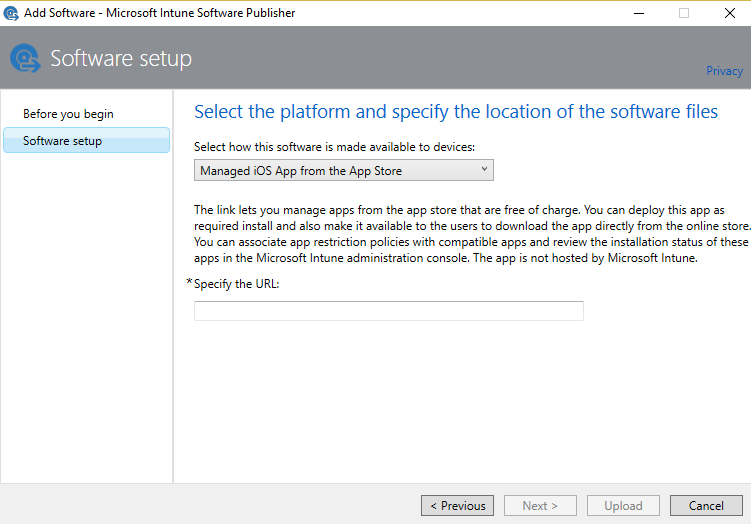Click the Next button
751x524 pixels.
tap(540, 506)
